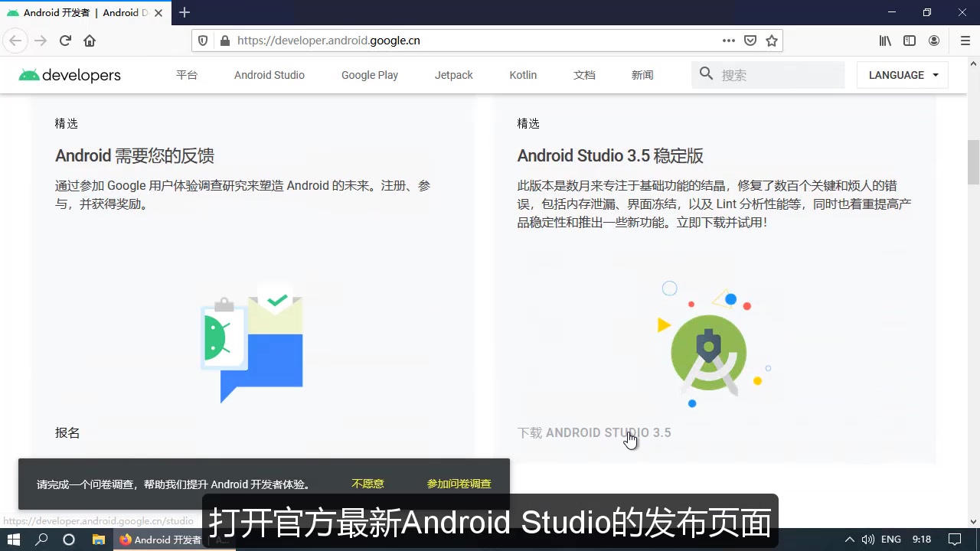Click 下载 ANDROID STUDIO 3.5 link

(x=594, y=432)
